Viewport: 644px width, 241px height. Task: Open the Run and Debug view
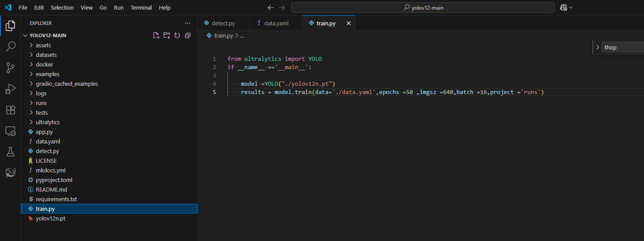coord(10,89)
